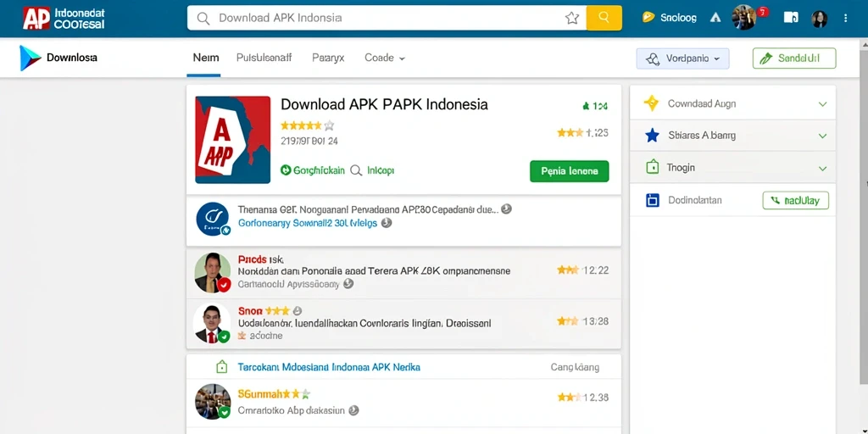Open the Coade dropdown tab
This screenshot has width=868, height=434.
coord(385,58)
